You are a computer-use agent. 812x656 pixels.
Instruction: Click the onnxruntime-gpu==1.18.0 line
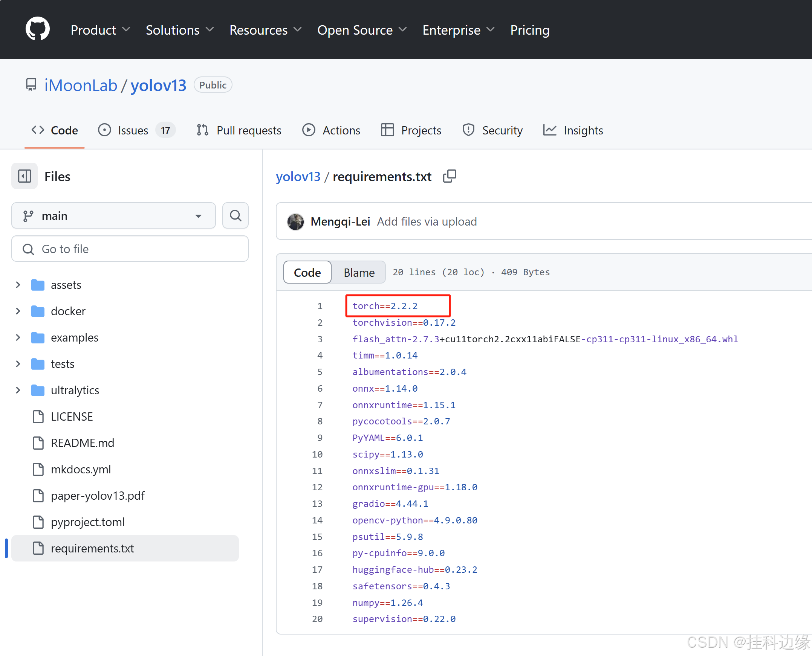click(x=415, y=487)
